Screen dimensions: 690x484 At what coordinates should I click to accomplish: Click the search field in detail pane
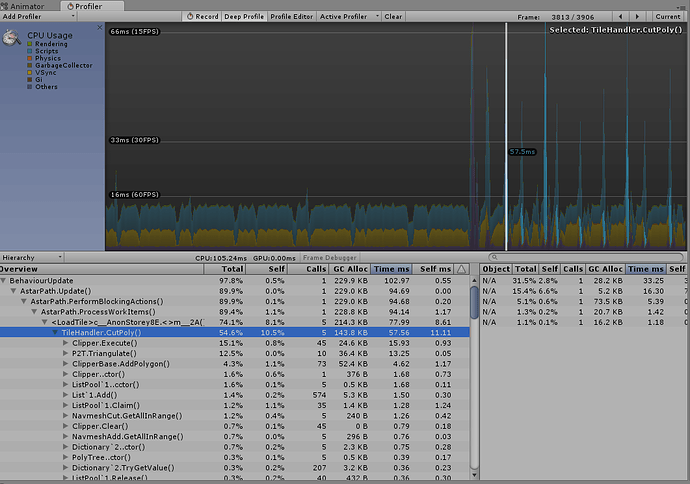586,257
